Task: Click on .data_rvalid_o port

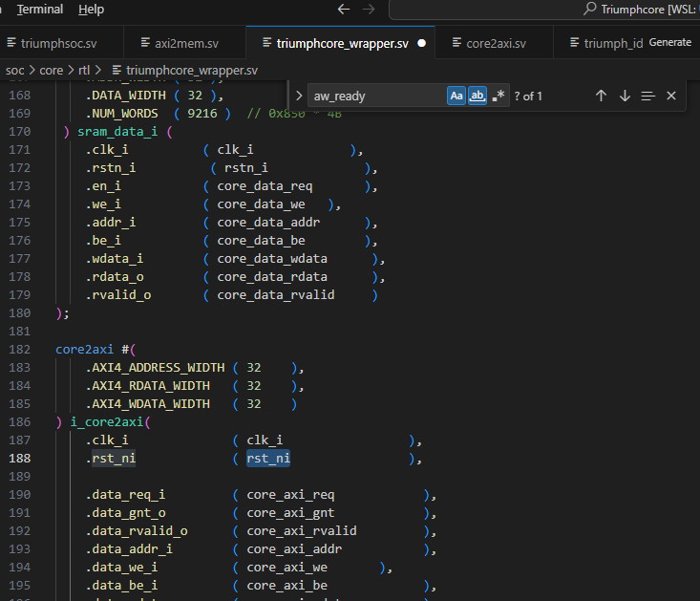Action: click(137, 531)
